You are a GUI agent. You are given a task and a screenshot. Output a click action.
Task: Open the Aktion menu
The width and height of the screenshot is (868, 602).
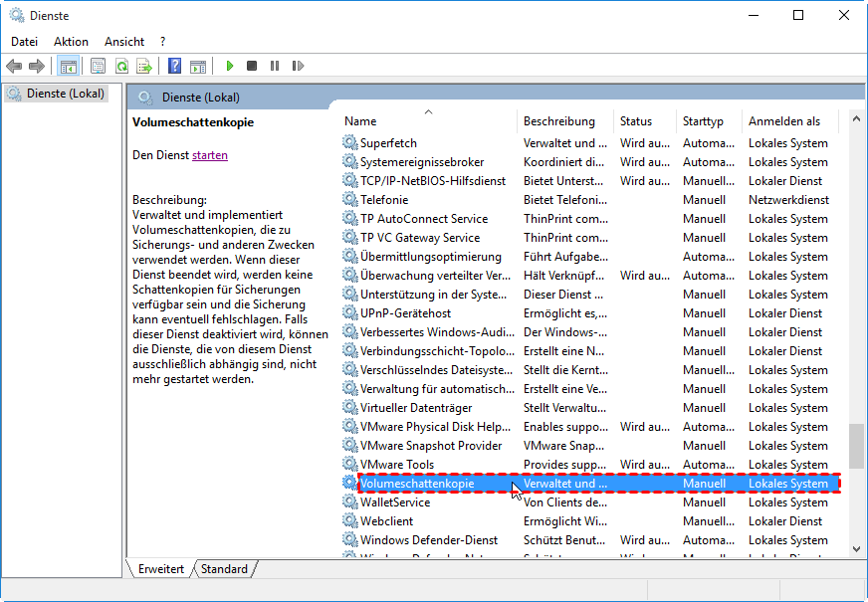[x=71, y=42]
